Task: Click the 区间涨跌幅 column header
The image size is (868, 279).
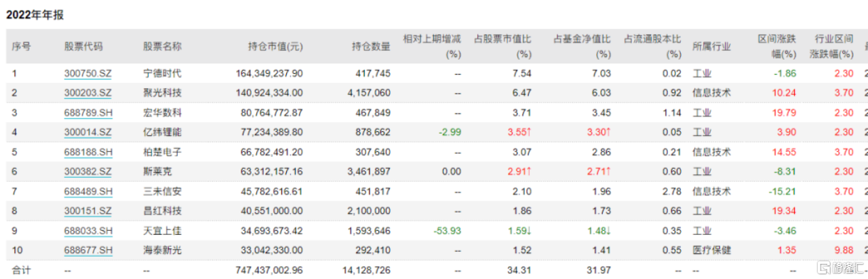Action: point(776,46)
